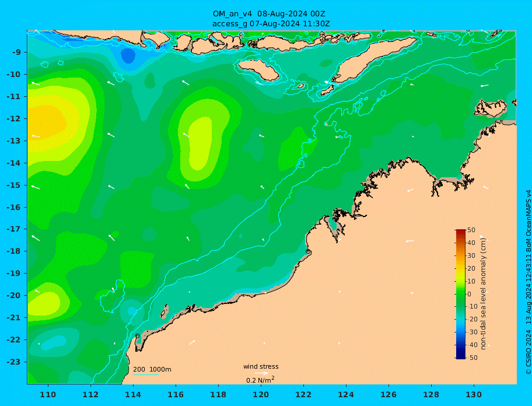The width and height of the screenshot is (532, 406).
Task: Click the subtitle "access_g 07-Aug-2024 11:30Z"
Action: pos(271,24)
